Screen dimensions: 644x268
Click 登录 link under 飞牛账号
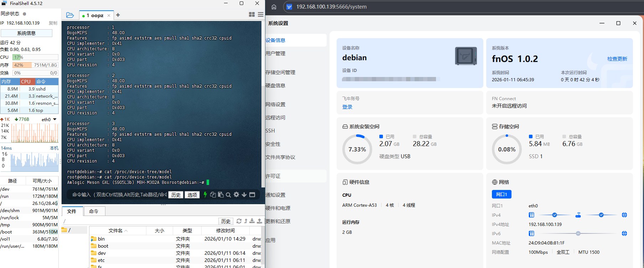347,107
